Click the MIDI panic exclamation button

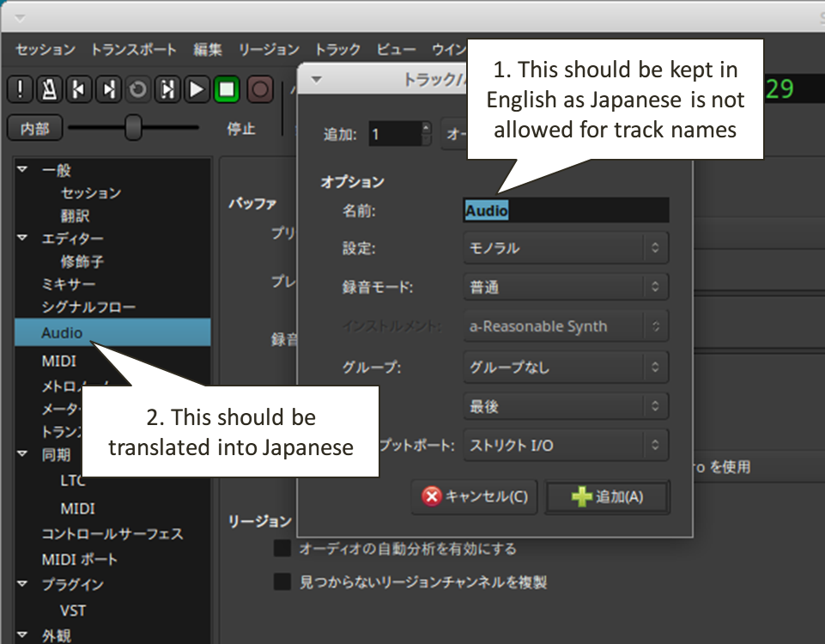(21, 89)
